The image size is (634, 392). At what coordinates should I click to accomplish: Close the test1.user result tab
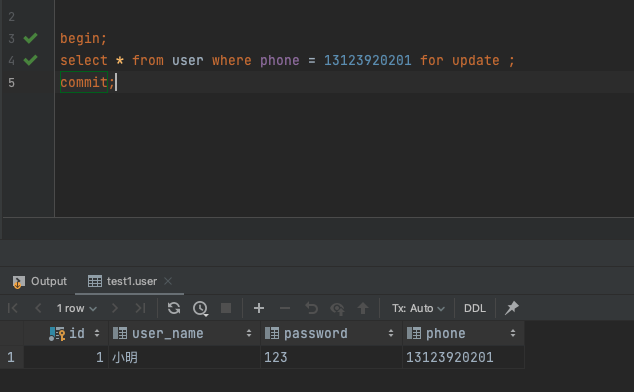click(x=168, y=281)
